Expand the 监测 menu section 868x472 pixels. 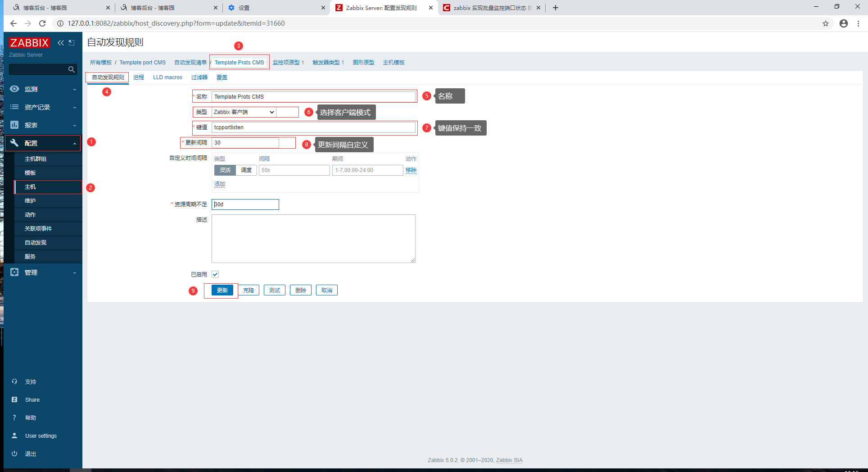coord(75,89)
